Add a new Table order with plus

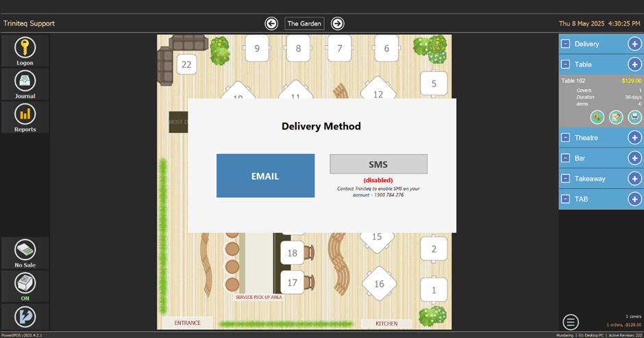pyautogui.click(x=634, y=64)
